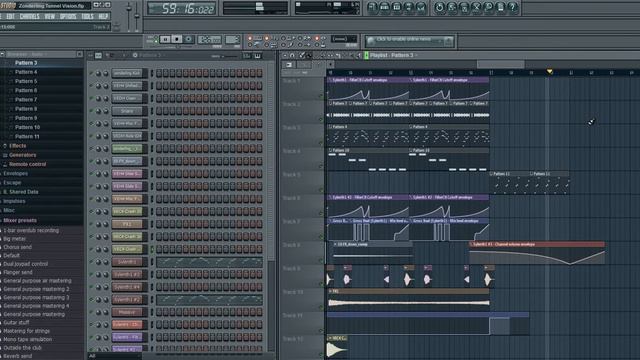This screenshot has width=640, height=360.
Task: Mute the Snare channel using its LED
Action: (91, 111)
